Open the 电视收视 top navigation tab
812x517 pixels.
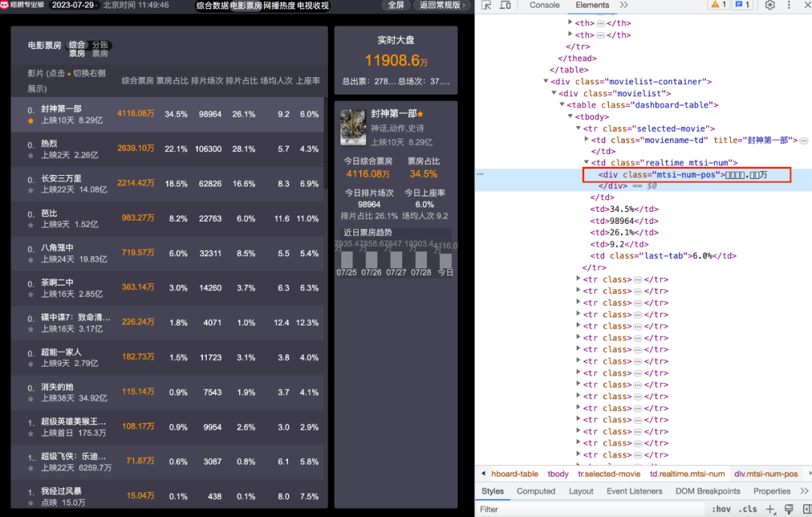(313, 6)
